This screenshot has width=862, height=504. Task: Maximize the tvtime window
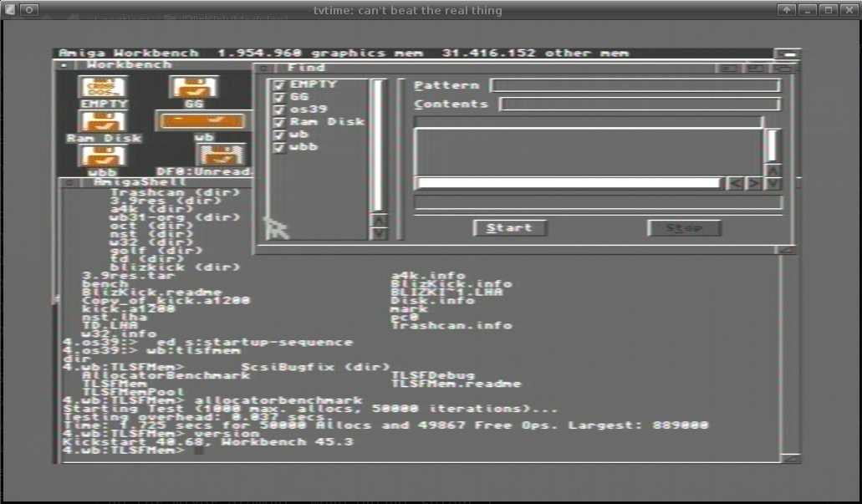point(828,9)
